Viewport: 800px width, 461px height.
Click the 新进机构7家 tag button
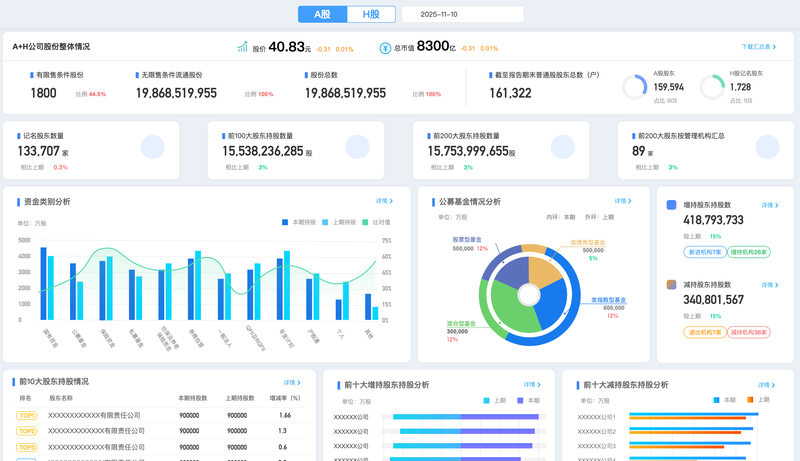(x=705, y=252)
